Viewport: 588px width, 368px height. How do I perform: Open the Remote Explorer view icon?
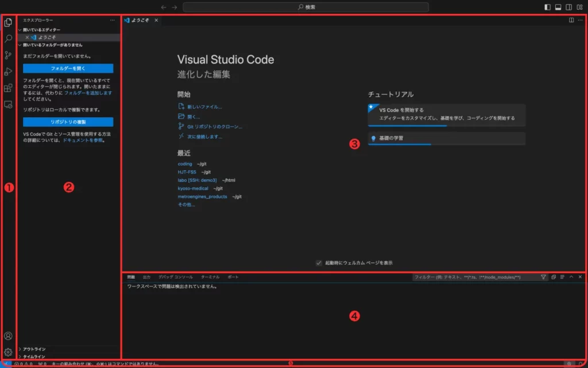click(8, 105)
